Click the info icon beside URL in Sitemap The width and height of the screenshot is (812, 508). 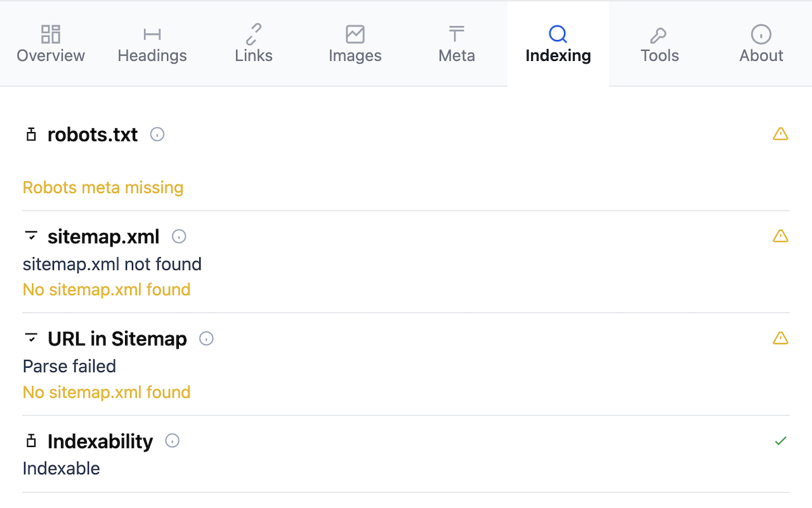coord(206,338)
